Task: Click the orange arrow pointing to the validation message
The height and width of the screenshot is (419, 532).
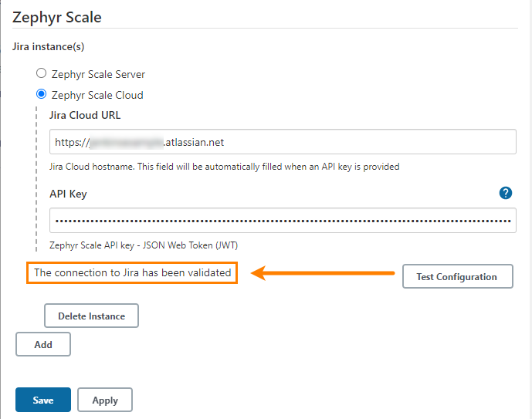Action: [324, 272]
